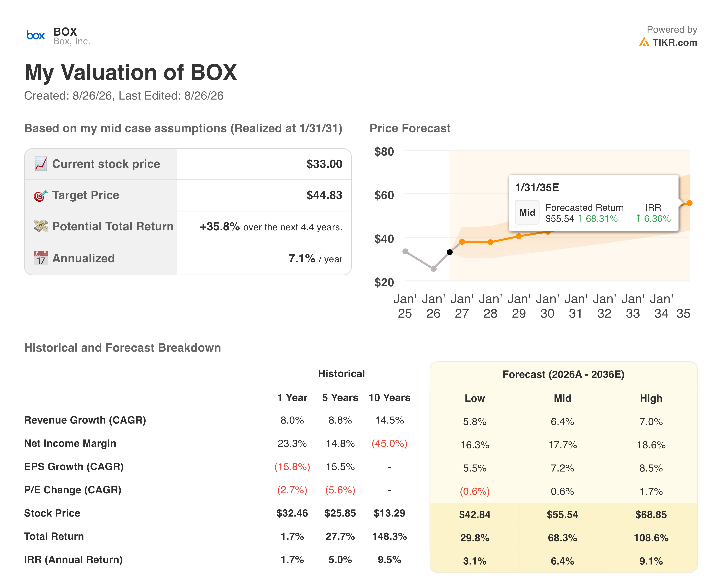Viewport: 722px width, 588px height.
Task: Click the orange forecast point at Jan 28
Action: pos(490,242)
